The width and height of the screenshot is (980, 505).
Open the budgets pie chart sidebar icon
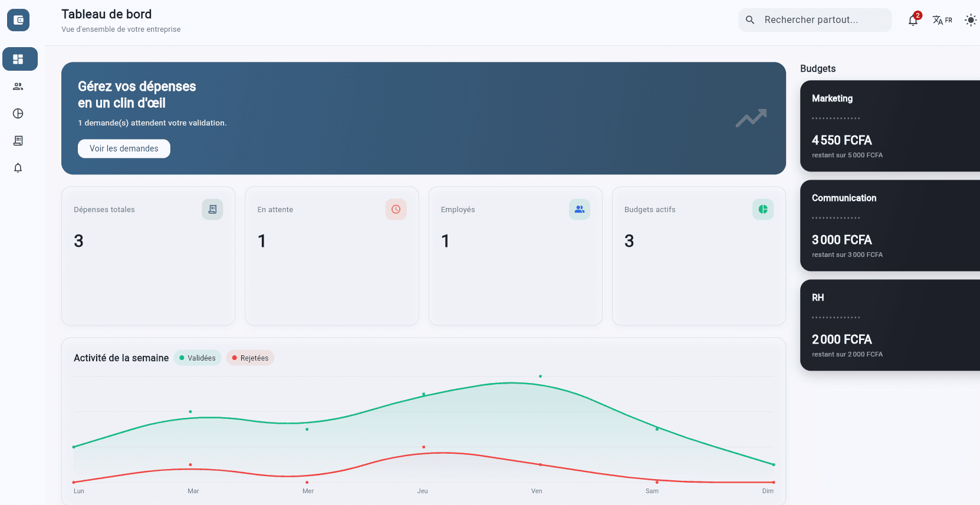point(18,114)
